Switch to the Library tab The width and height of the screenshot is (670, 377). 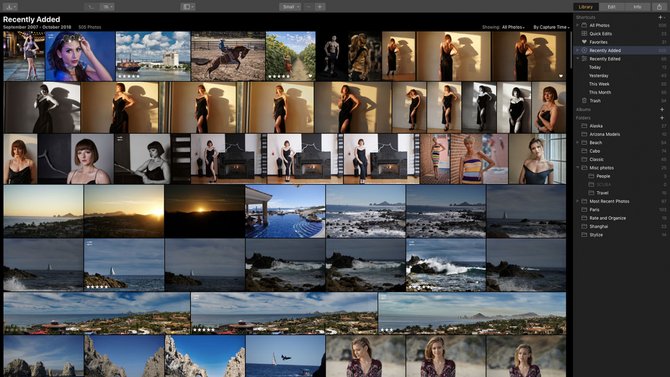(585, 7)
